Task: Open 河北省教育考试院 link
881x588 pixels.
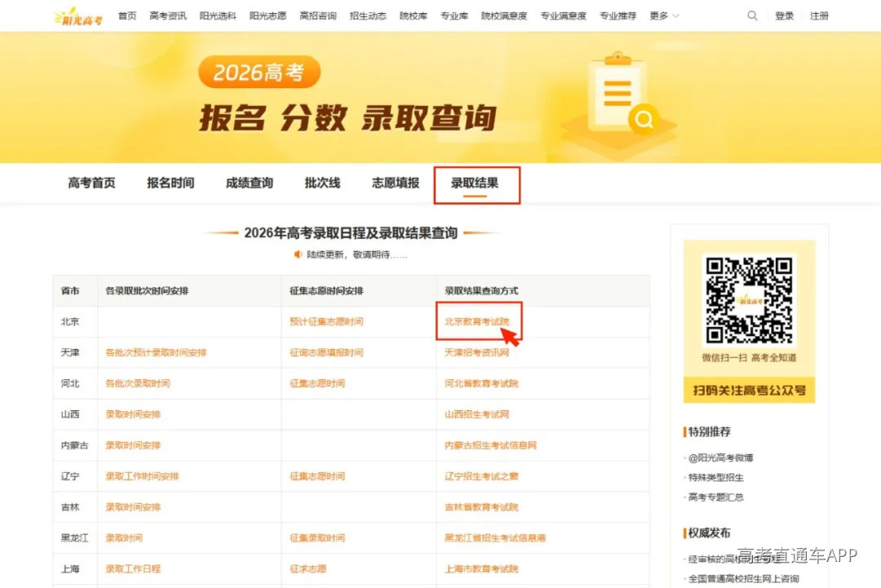Action: 481,383
